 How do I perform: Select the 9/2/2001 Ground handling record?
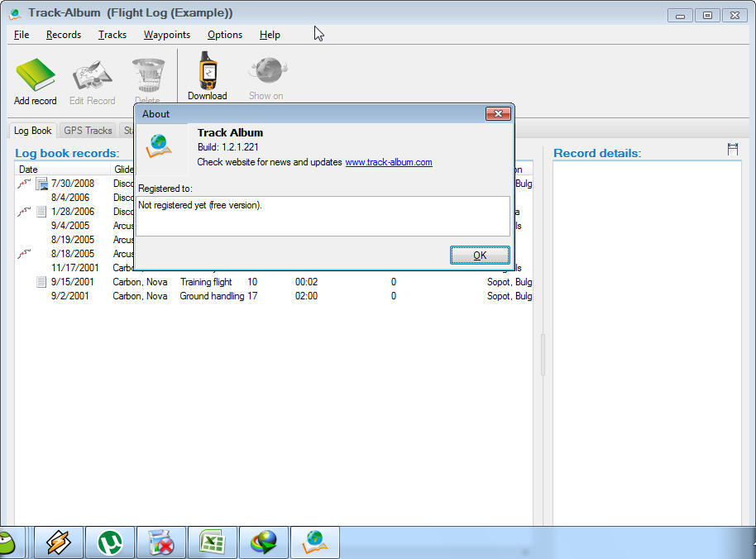pyautogui.click(x=274, y=296)
